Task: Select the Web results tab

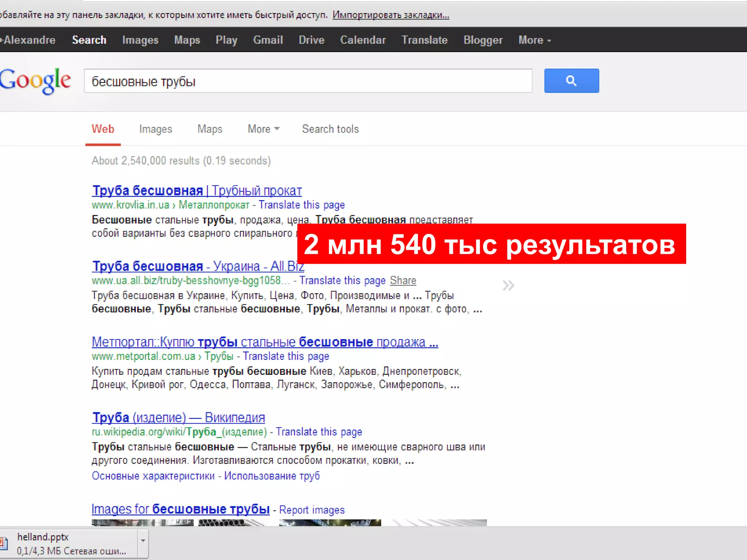Action: click(103, 129)
